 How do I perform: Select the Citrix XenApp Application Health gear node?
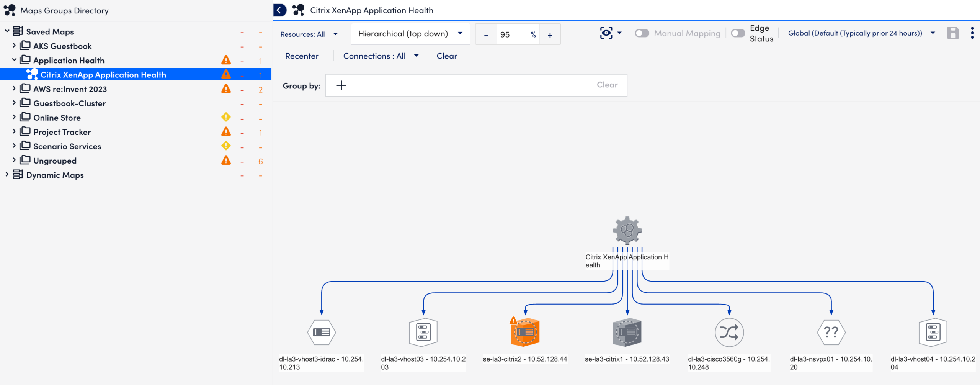(627, 230)
